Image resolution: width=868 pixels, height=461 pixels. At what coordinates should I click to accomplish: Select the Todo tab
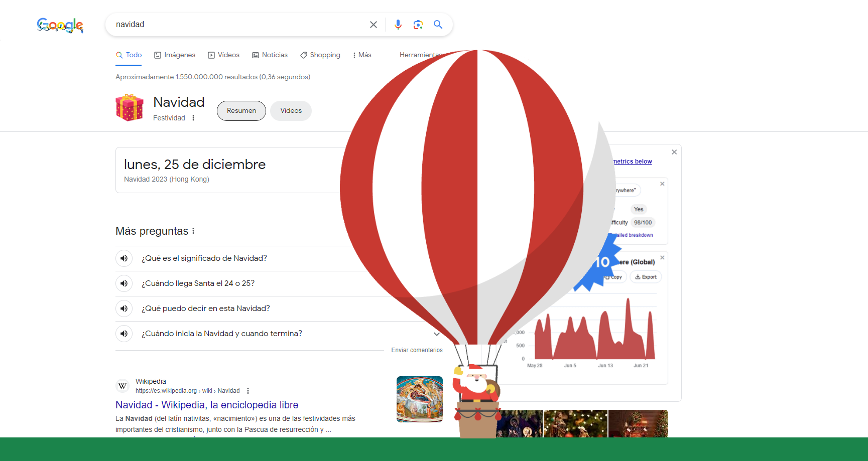pyautogui.click(x=129, y=55)
